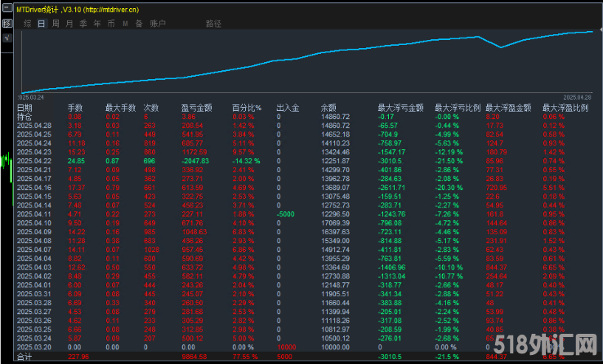
Task: Select the 2025.04.25 date row
Action: [34, 135]
